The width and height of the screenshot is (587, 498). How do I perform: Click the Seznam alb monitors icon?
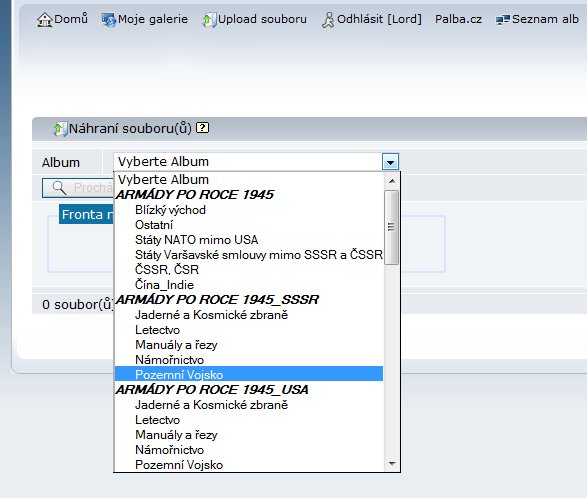503,19
